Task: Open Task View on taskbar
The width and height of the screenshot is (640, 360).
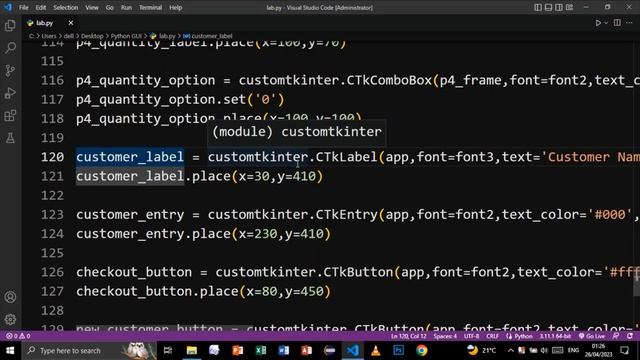Action: pos(168,351)
